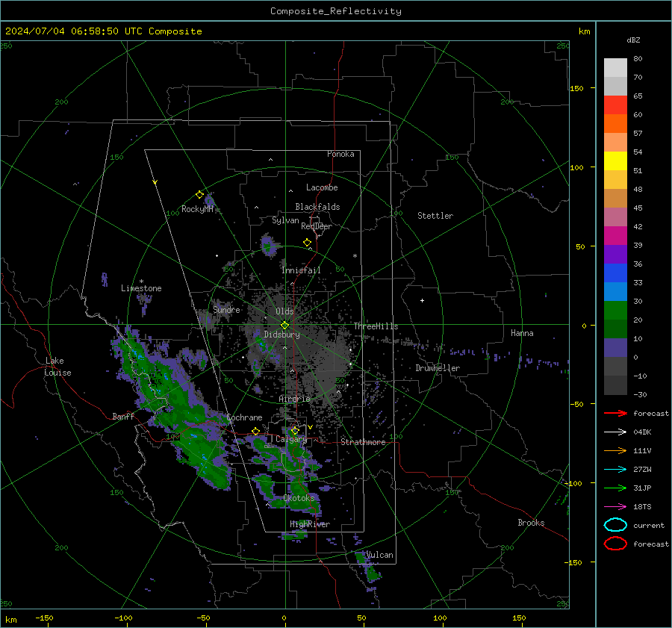
Task: Select the Lake Louise map label
Action: point(57,367)
